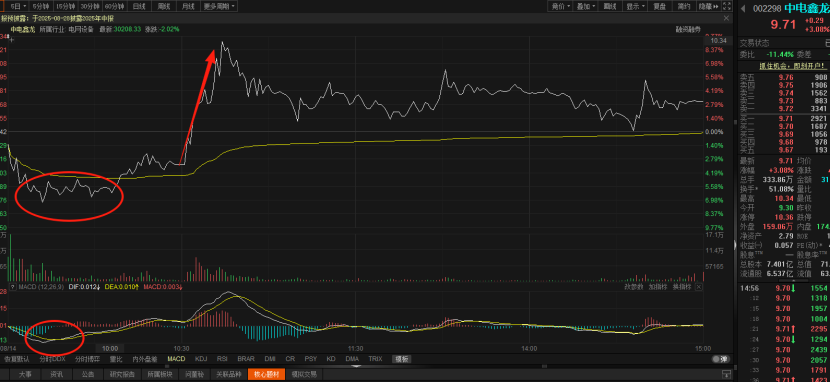Select the TRIX indicator tab

[x=375, y=359]
